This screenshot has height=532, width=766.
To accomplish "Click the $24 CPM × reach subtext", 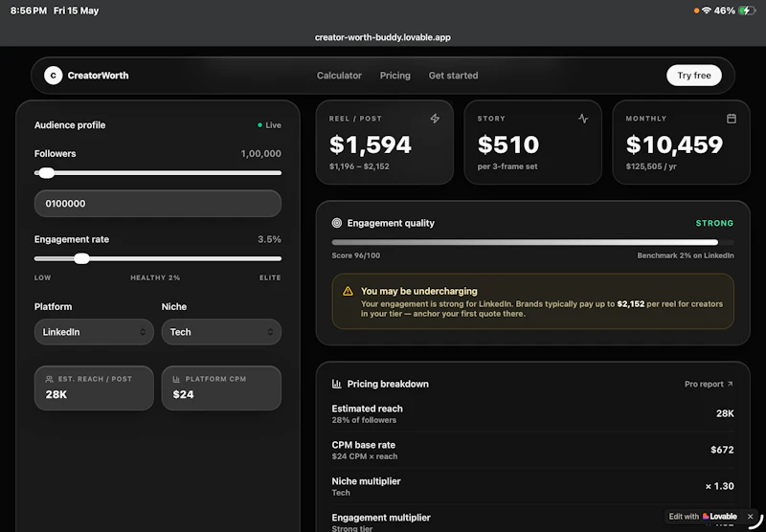I will [365, 456].
